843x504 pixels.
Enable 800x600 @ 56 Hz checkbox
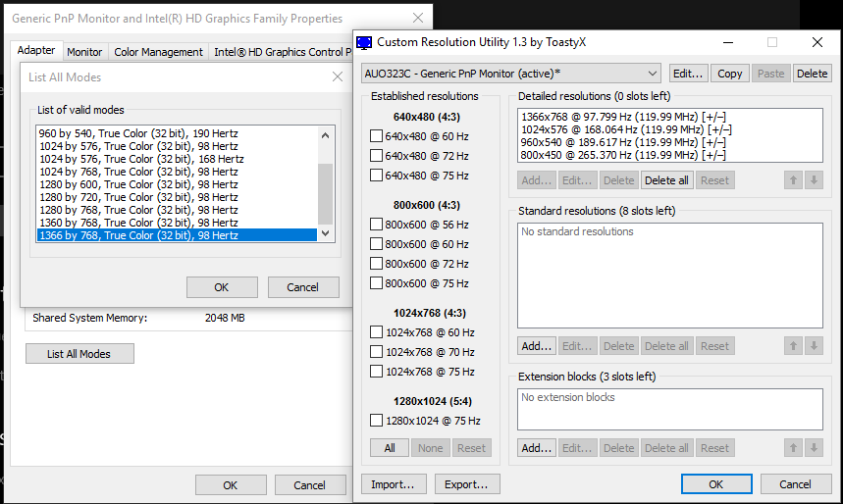pyautogui.click(x=376, y=225)
